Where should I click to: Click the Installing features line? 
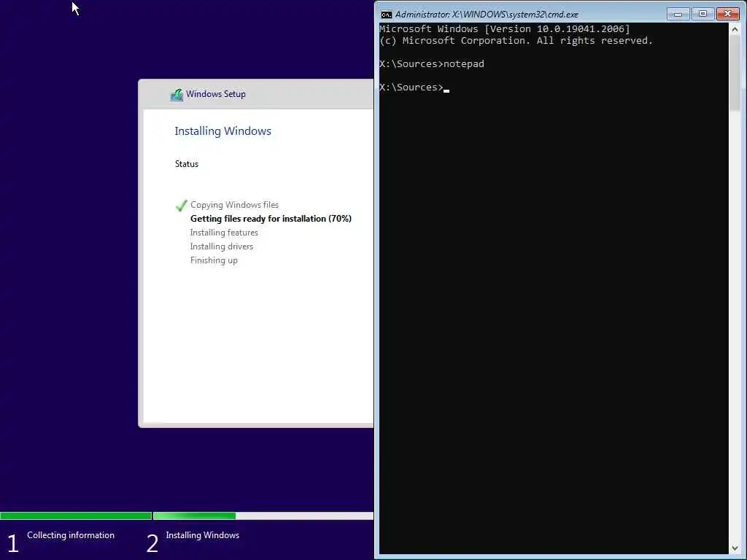pos(224,233)
